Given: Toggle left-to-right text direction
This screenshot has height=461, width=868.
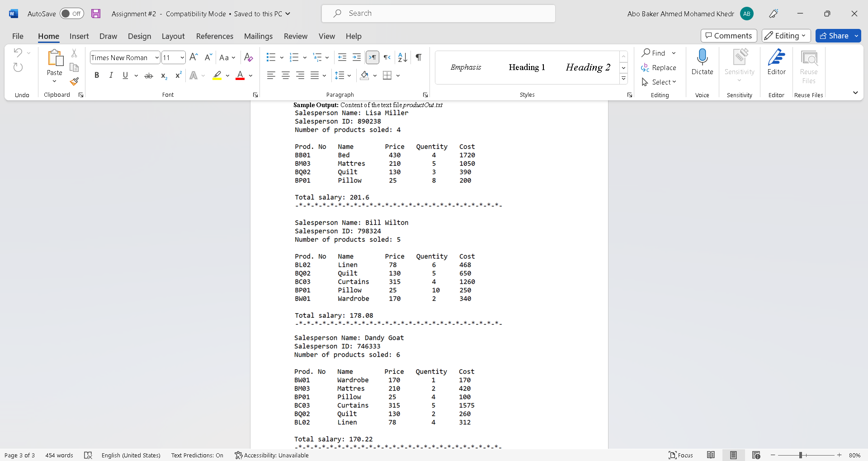Looking at the screenshot, I should tap(373, 57).
